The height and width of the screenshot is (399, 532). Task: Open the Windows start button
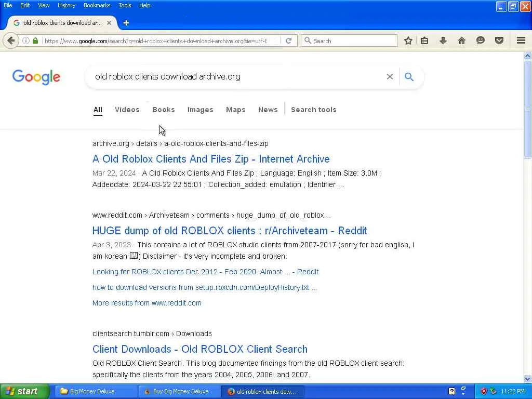pos(24,391)
